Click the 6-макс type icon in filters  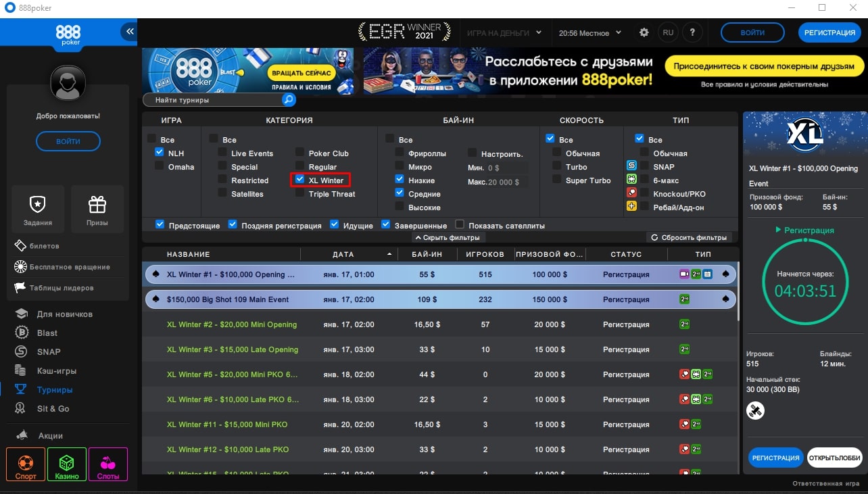click(x=631, y=179)
